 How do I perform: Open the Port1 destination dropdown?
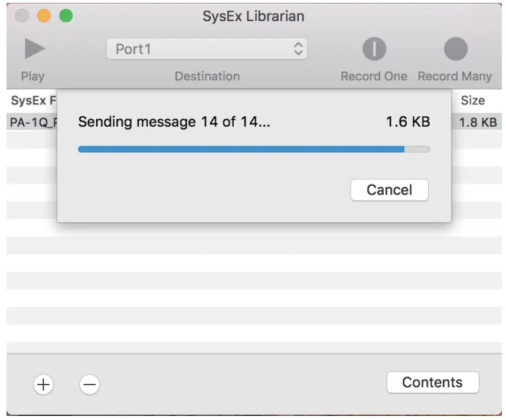(207, 49)
